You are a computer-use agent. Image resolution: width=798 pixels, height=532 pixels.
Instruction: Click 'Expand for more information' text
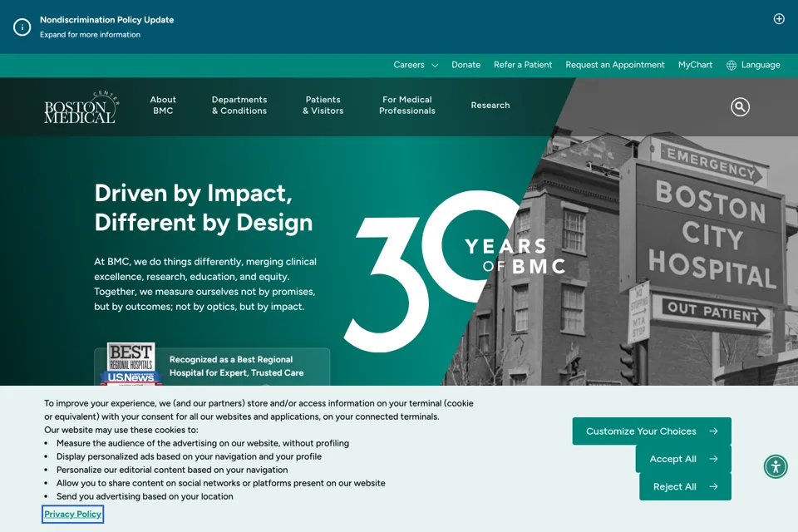pyautogui.click(x=90, y=35)
